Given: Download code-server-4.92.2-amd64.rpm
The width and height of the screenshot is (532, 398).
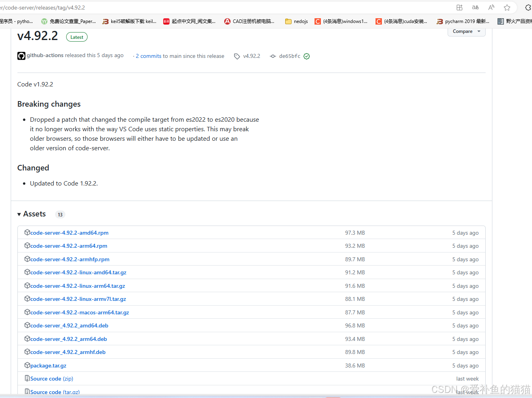Looking at the screenshot, I should point(69,233).
